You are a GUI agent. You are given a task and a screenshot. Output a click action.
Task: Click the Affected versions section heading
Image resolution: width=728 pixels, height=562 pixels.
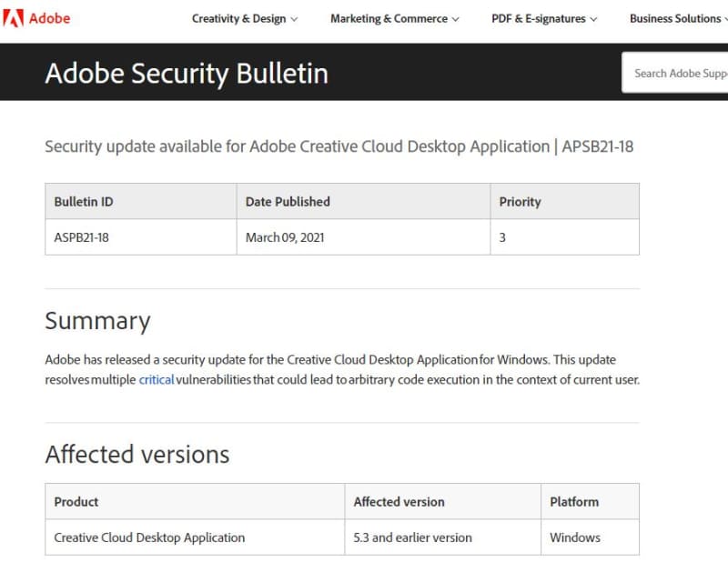point(137,454)
